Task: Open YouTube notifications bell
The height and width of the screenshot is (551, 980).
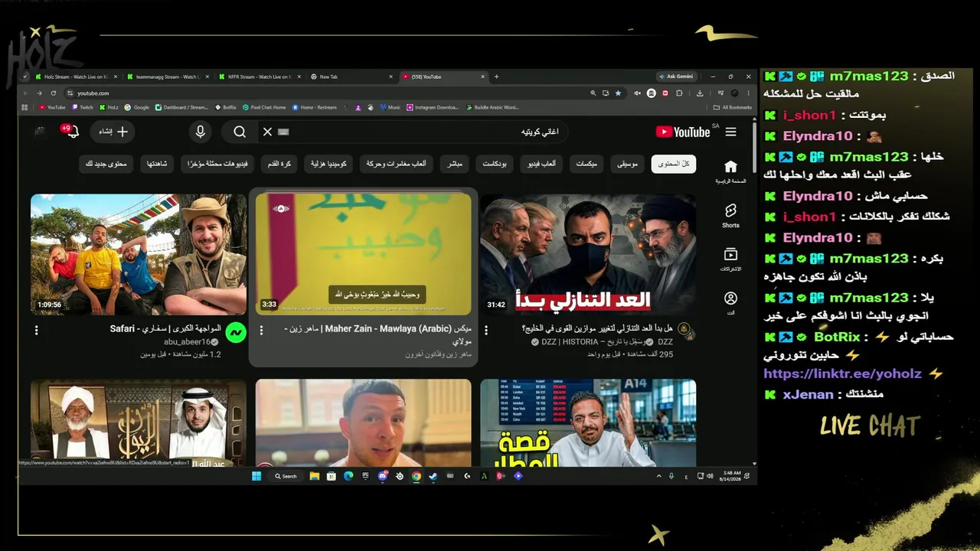Action: [x=72, y=132]
